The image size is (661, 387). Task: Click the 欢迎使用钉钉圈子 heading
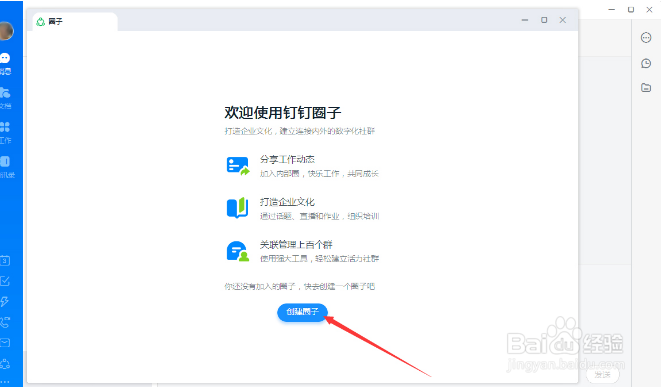tap(282, 113)
